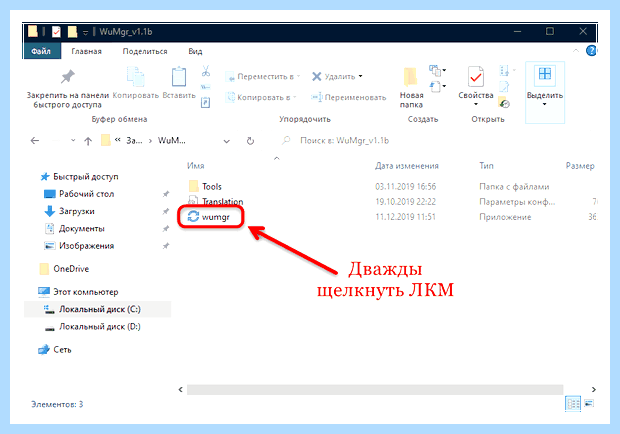Switch to details view icon
The image size is (620, 434).
click(x=573, y=404)
